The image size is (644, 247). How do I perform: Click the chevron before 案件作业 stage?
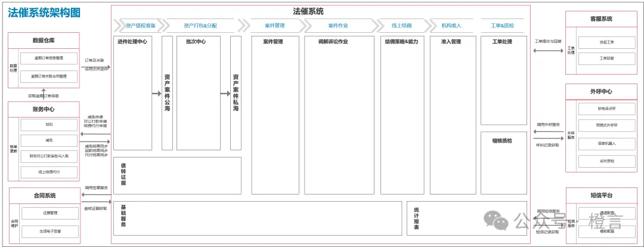click(306, 25)
